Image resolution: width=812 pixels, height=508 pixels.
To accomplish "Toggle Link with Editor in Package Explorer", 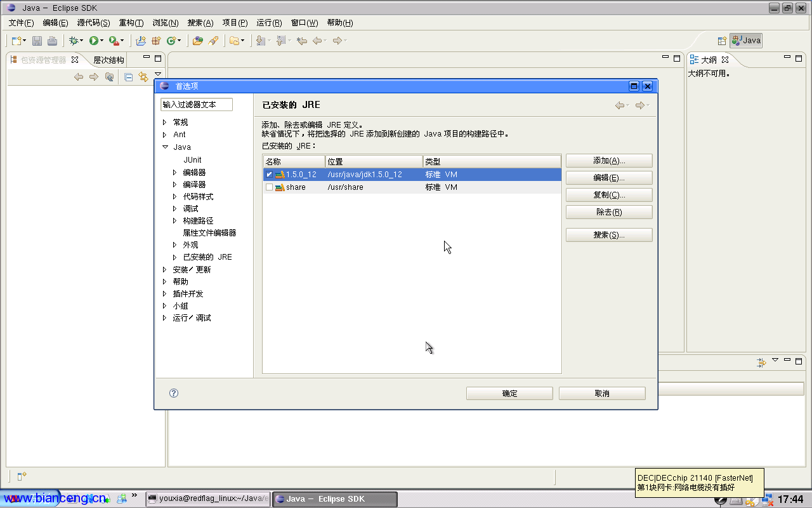I will [x=143, y=77].
